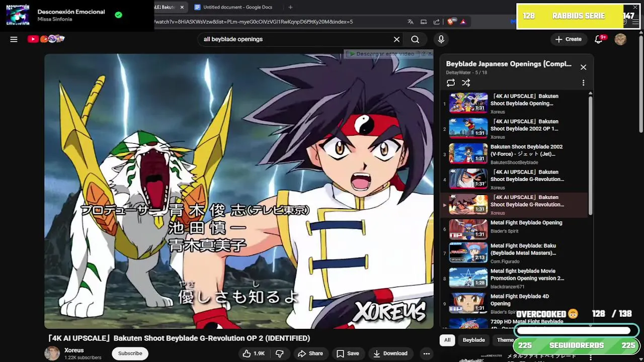Play playlist item 4 G-Revolution thumbnail
644x362 pixels.
(468, 178)
